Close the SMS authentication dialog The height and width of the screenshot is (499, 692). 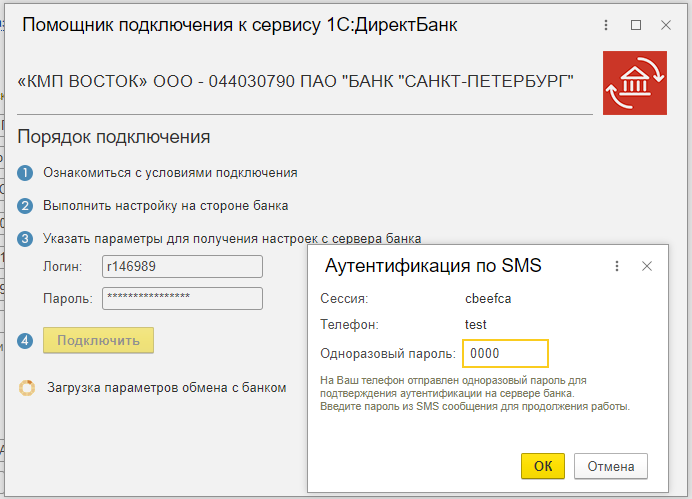[647, 266]
